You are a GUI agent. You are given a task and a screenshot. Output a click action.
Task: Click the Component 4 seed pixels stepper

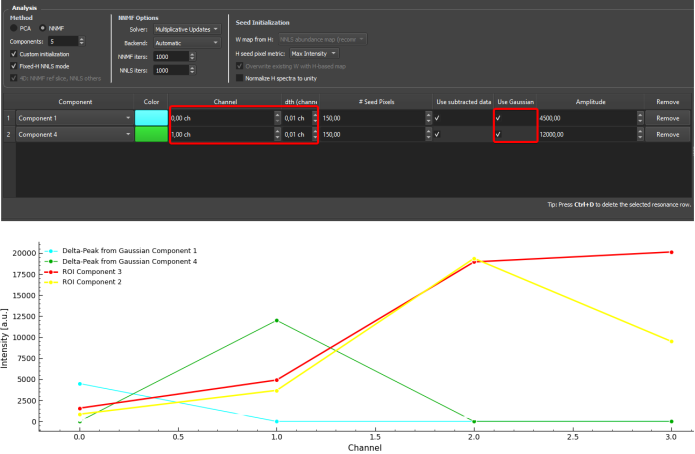(x=428, y=134)
